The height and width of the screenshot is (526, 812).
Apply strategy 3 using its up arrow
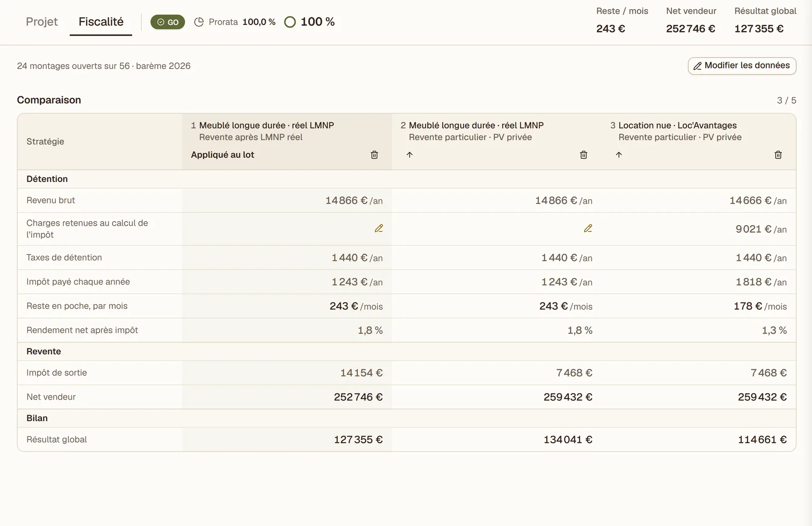tap(619, 155)
